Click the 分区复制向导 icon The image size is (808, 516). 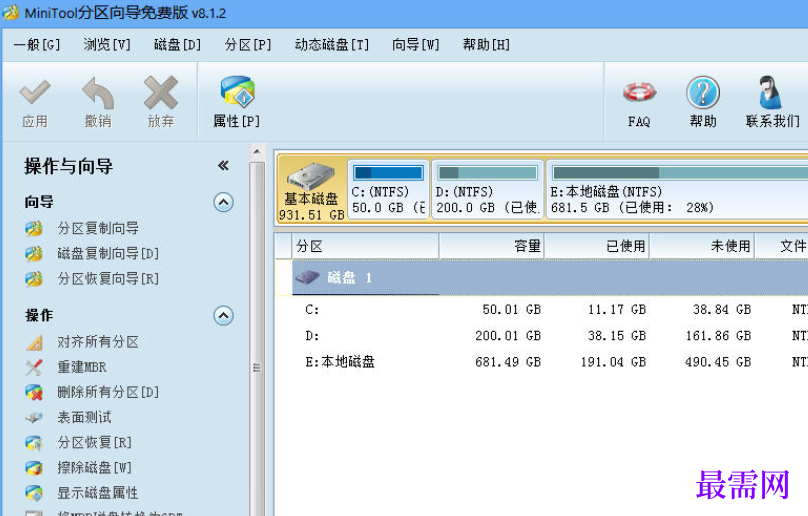pyautogui.click(x=34, y=228)
